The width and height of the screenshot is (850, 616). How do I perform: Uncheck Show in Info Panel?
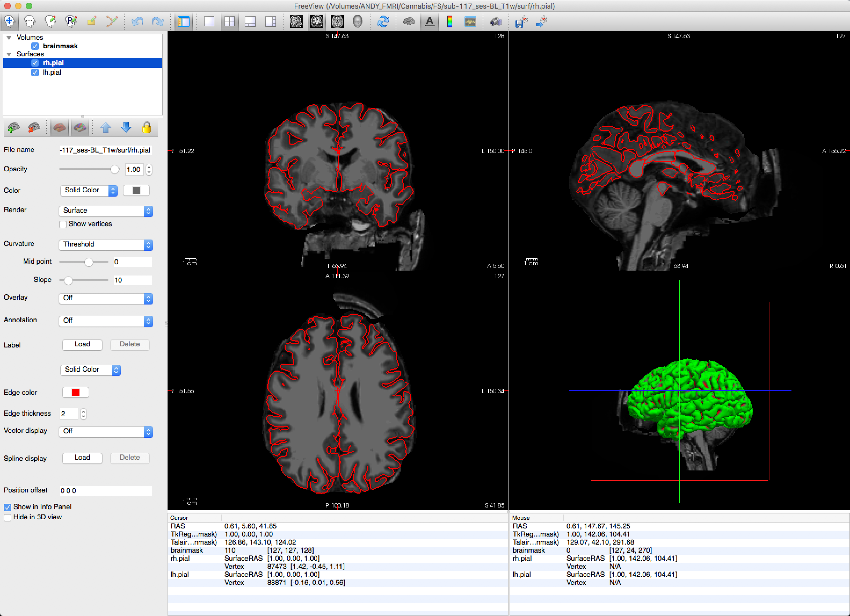(8, 507)
